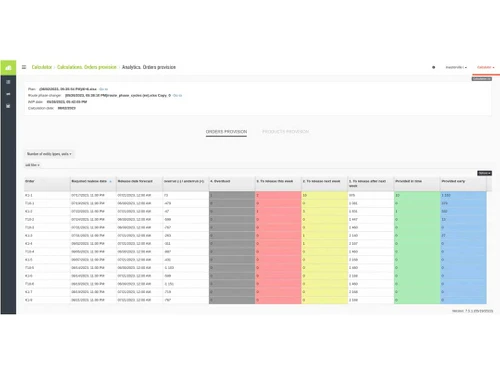Open the dark Options dropdown above the table
Viewport: 500px width, 375px height.
tap(484, 173)
